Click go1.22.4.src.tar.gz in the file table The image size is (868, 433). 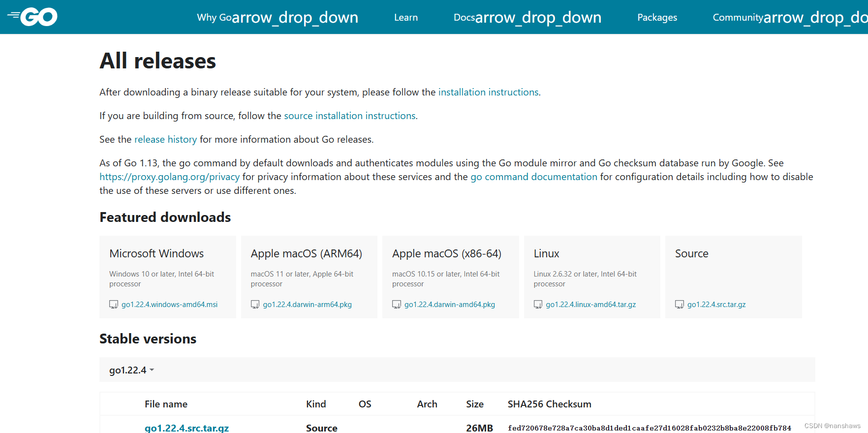pos(187,428)
